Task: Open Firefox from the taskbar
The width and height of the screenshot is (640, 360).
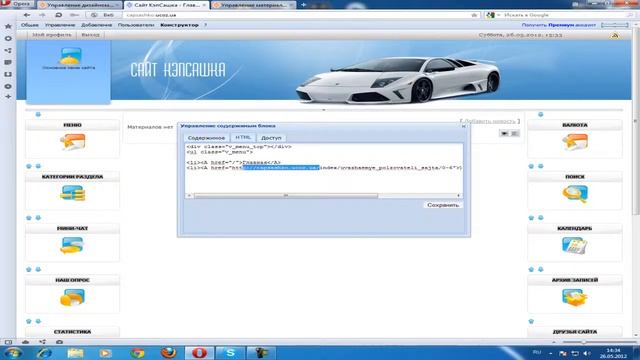Action: click(x=168, y=353)
